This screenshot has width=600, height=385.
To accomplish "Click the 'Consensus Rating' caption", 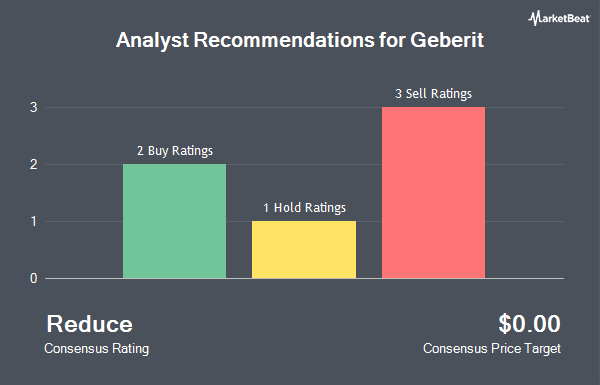I will 96,349.
